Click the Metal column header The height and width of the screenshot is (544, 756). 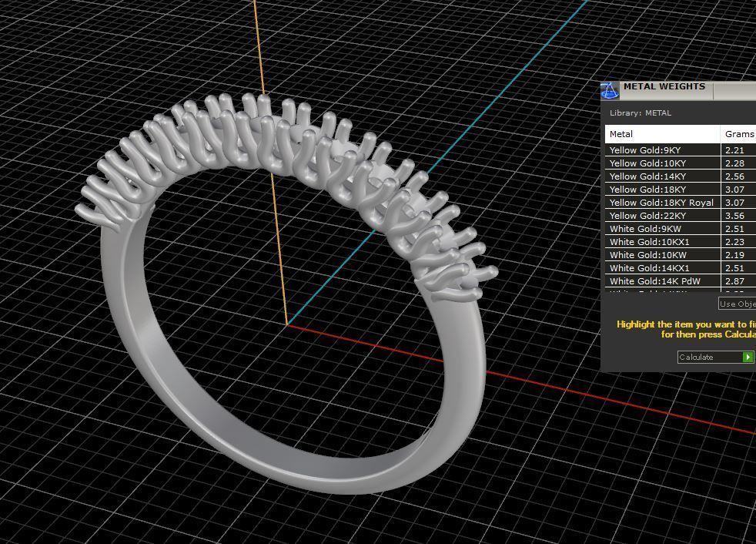(x=663, y=134)
